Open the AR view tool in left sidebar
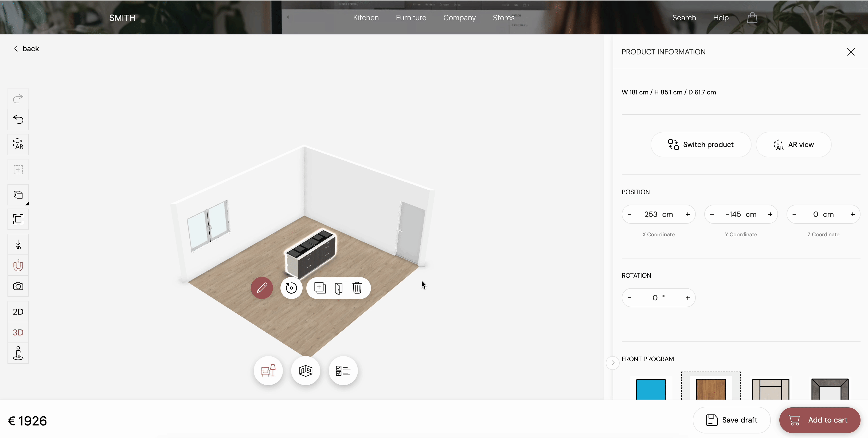 pos(18,144)
